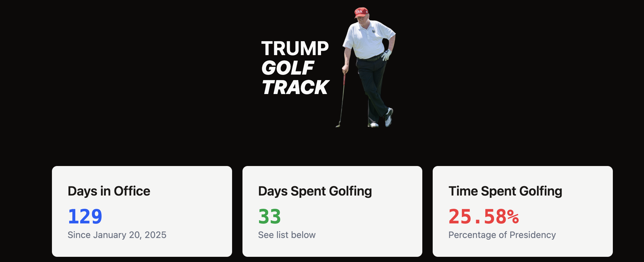Click the TRUMP GOLF TRACK logo text
Screen dimensions: 644x262
tap(295, 68)
